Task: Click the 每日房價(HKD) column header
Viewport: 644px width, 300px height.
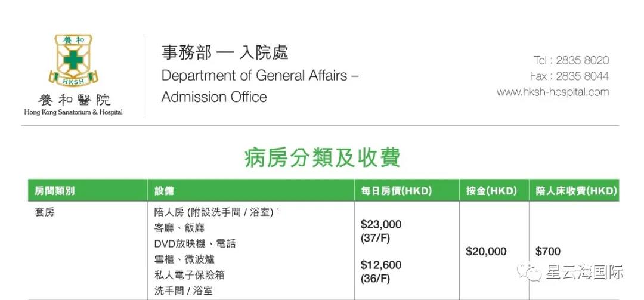Action: [396, 191]
